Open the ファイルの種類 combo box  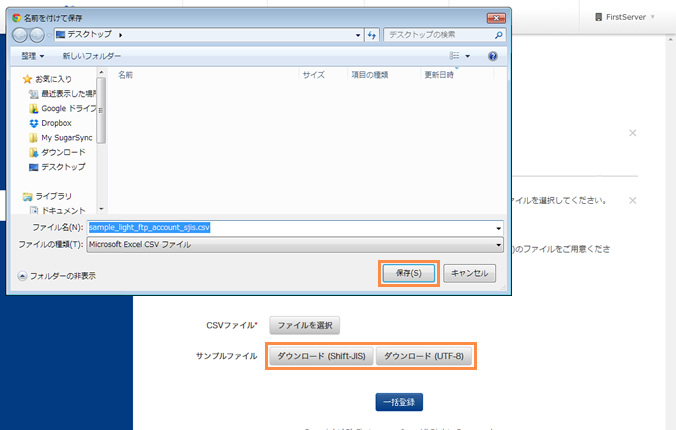tap(295, 245)
